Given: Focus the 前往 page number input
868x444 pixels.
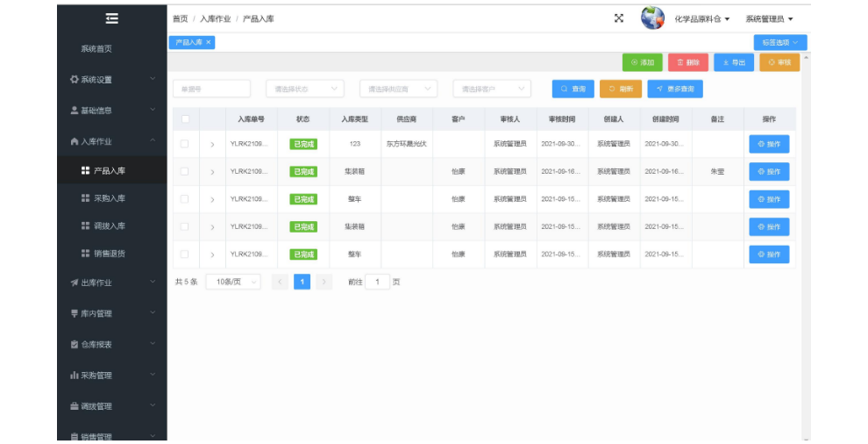Looking at the screenshot, I should (x=378, y=282).
